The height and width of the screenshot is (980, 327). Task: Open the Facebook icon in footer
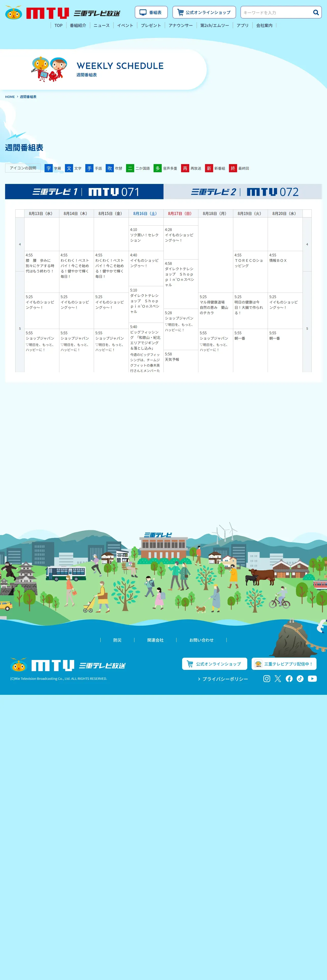289,678
